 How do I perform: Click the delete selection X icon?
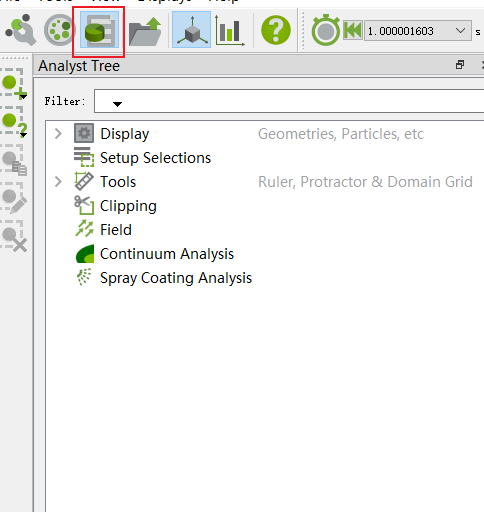(14, 236)
